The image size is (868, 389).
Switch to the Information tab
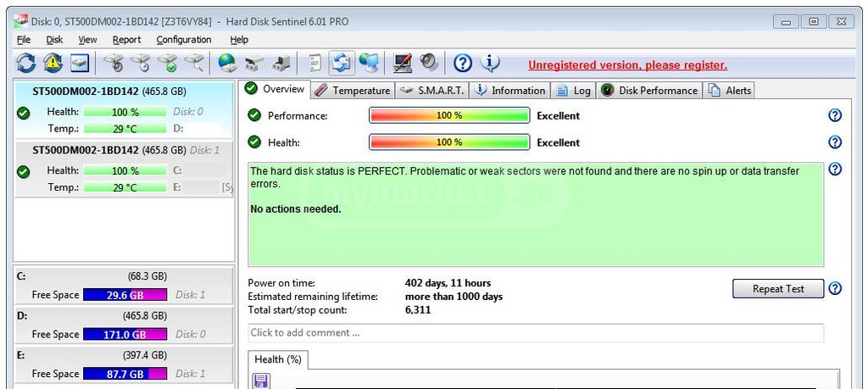509,91
